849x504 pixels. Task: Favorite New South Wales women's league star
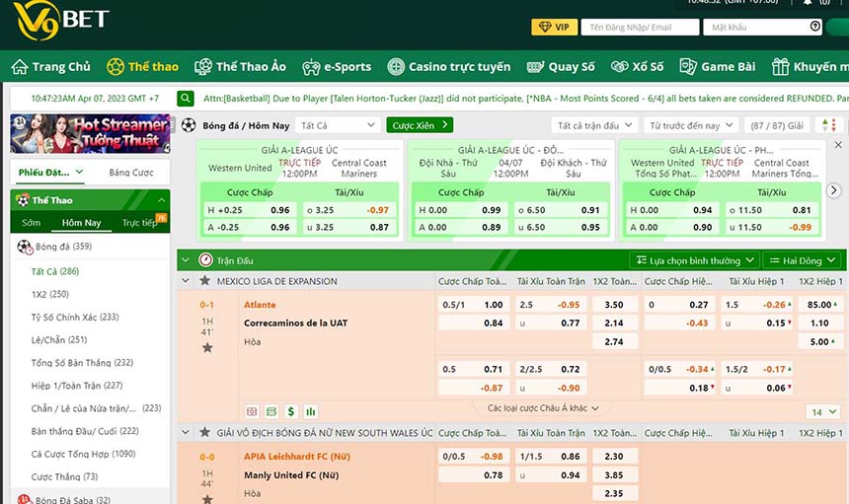click(204, 433)
